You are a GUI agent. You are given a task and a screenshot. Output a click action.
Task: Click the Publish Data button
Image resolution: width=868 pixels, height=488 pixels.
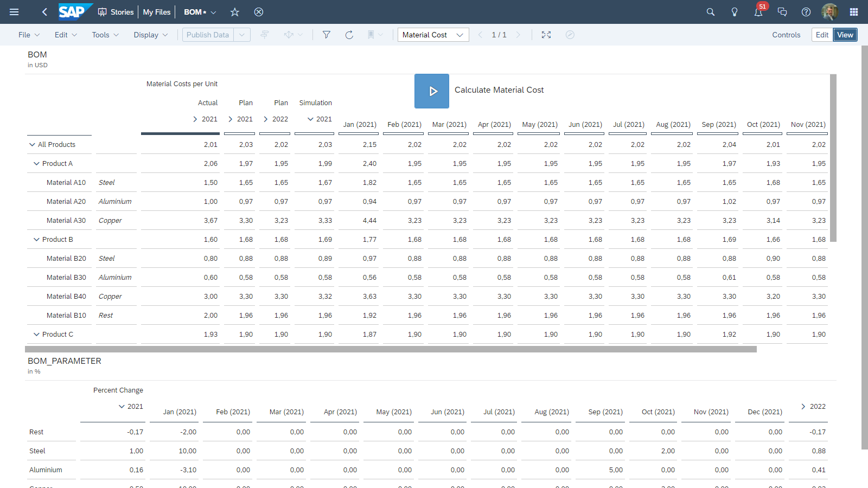tap(207, 35)
